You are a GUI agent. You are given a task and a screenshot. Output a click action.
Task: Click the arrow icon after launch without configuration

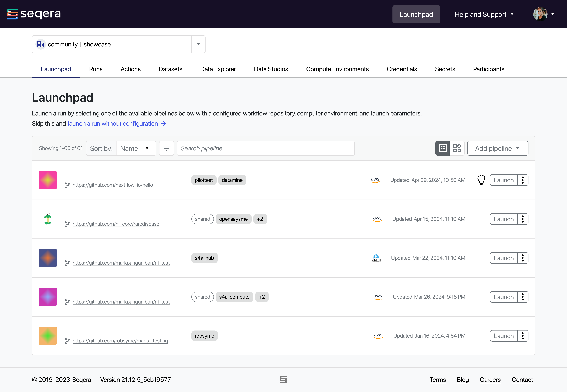(x=163, y=124)
